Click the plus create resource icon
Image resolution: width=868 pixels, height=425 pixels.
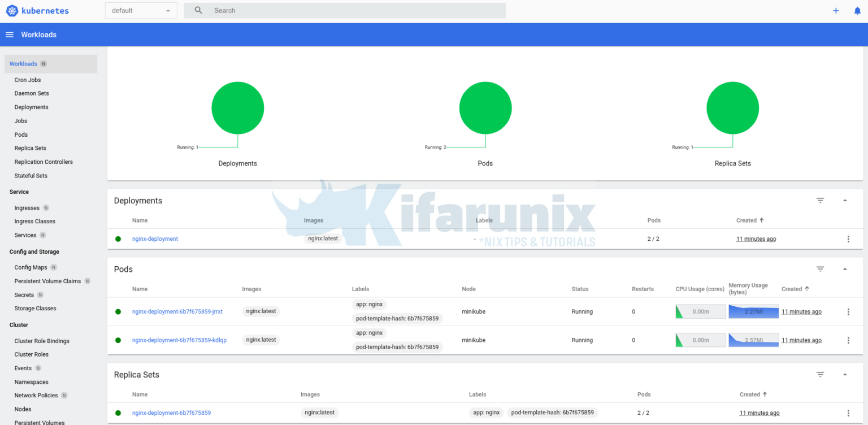coord(836,11)
